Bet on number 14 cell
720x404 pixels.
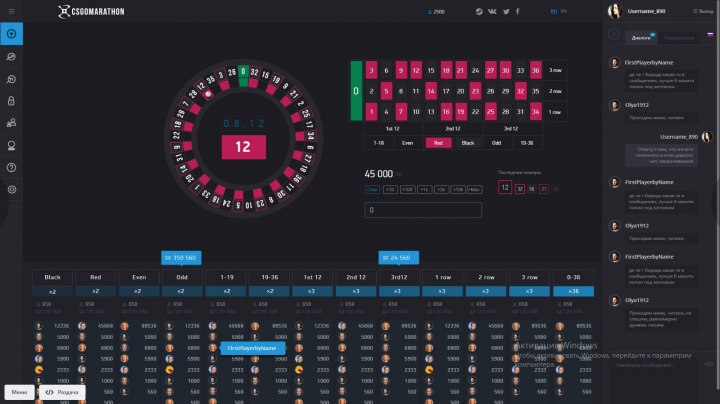[x=431, y=91]
